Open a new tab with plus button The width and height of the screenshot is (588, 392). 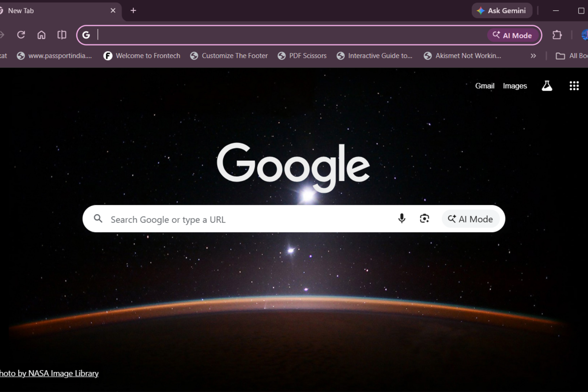point(133,11)
